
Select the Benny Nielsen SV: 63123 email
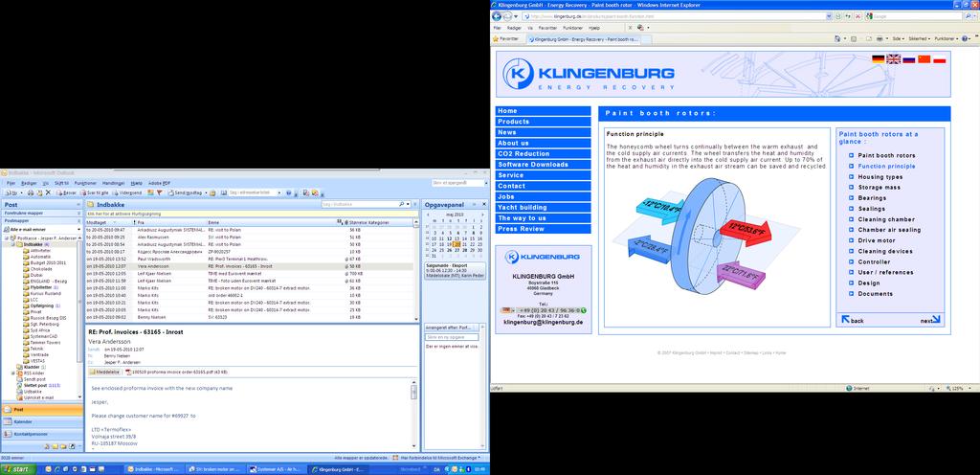(252, 318)
